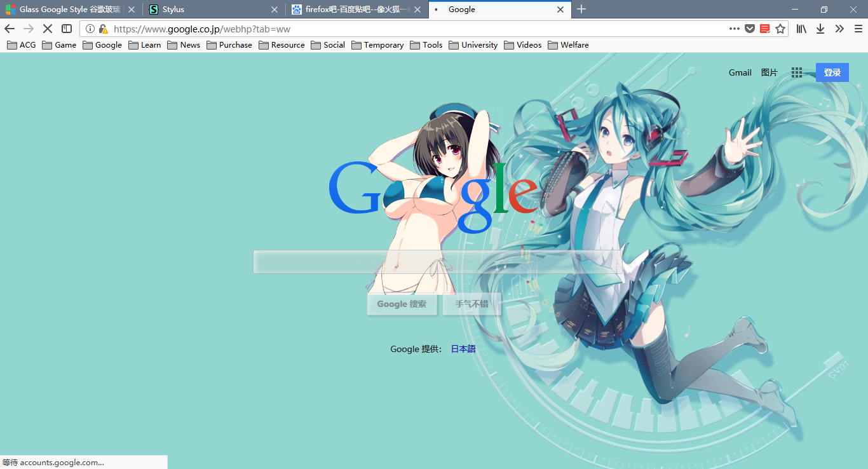The width and height of the screenshot is (868, 469).
Task: Click the red note extension icon in address bar
Action: coord(765,29)
